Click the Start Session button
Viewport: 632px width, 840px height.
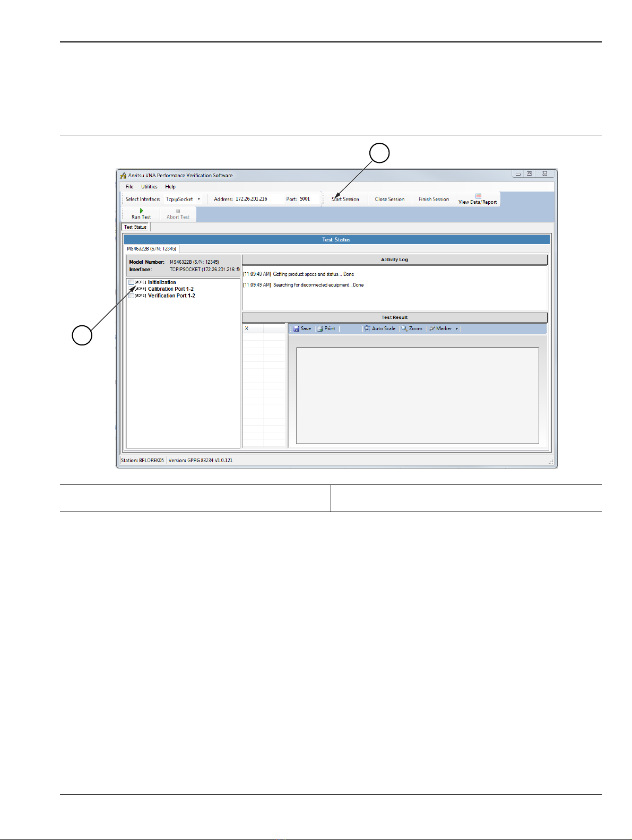tap(345, 199)
